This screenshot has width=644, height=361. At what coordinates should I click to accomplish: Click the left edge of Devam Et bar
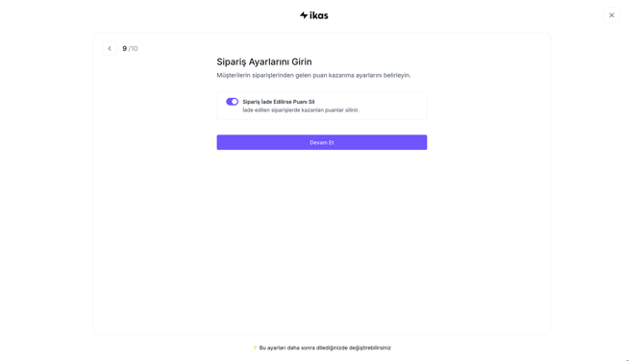[x=220, y=142]
